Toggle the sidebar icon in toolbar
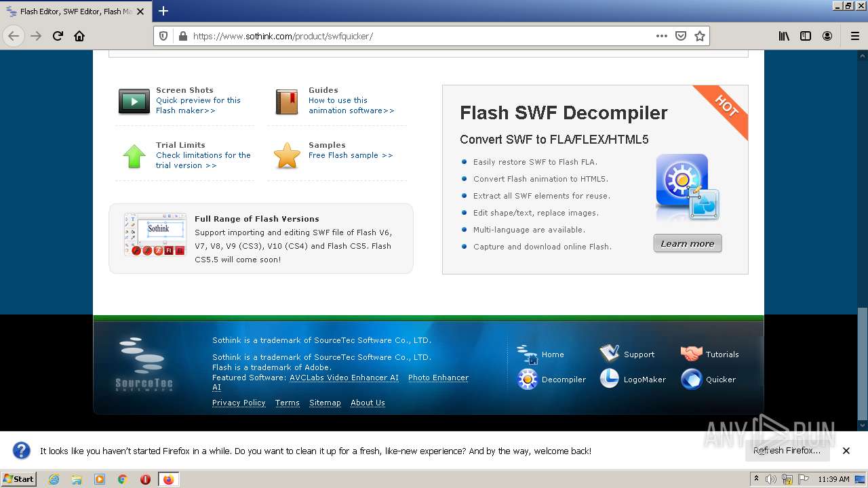This screenshot has width=868, height=488. [x=806, y=36]
